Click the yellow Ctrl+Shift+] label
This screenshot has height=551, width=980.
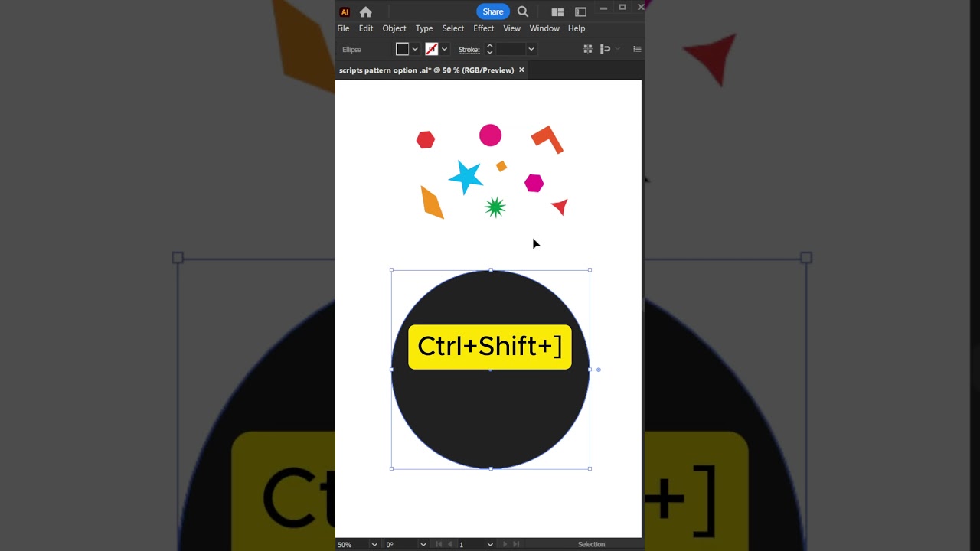pos(490,347)
